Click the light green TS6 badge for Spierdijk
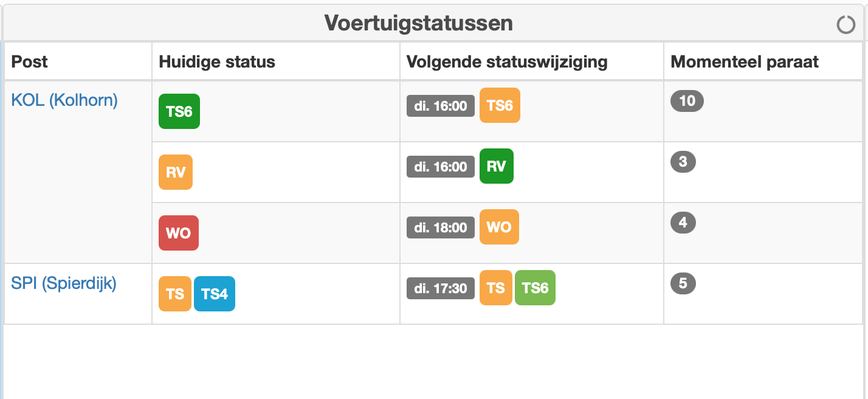Viewport: 868px width, 399px height. click(x=535, y=288)
